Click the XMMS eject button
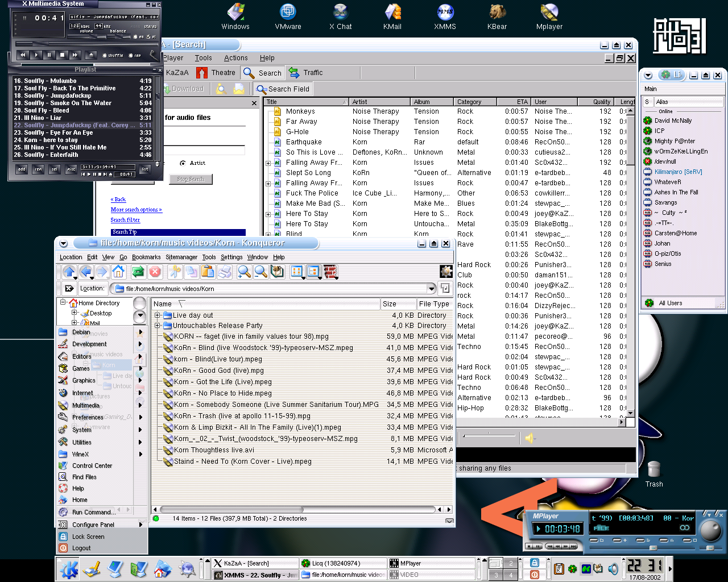 click(91, 55)
